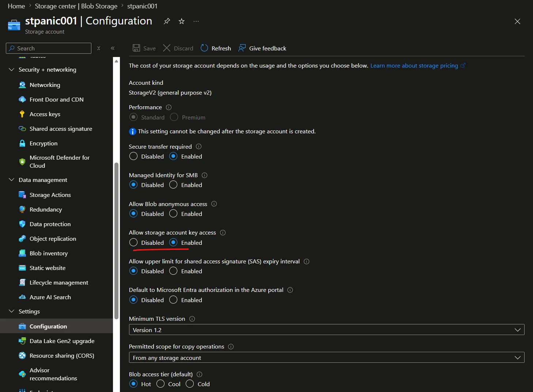Click the sidebar scroll up arrow
The width and height of the screenshot is (533, 392).
coord(116,61)
